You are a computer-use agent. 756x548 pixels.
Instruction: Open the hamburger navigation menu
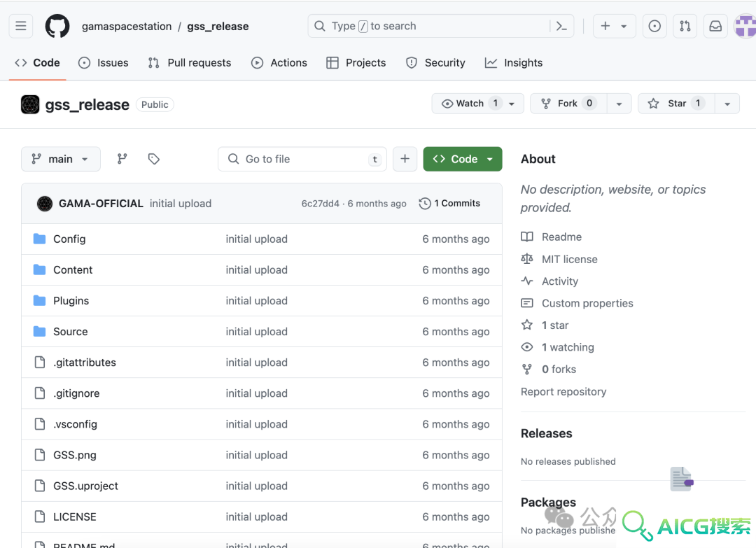21,26
